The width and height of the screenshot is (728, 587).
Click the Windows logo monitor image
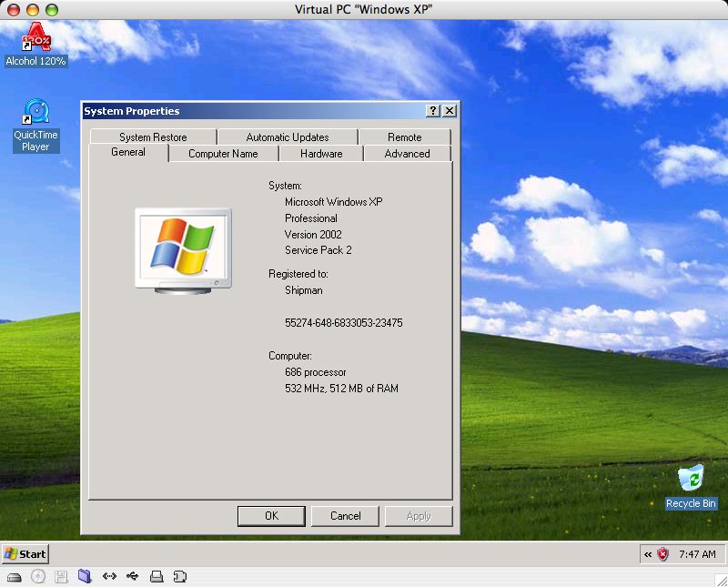pos(184,251)
